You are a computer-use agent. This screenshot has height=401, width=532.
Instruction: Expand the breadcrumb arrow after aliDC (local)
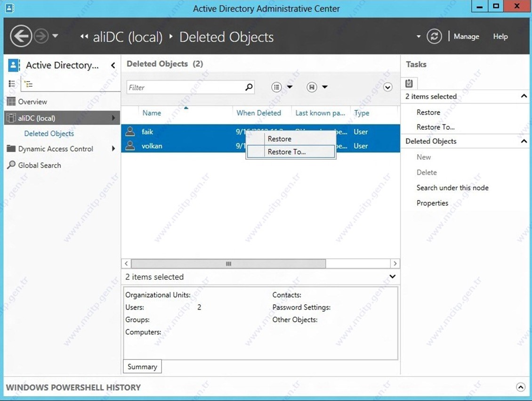click(171, 36)
